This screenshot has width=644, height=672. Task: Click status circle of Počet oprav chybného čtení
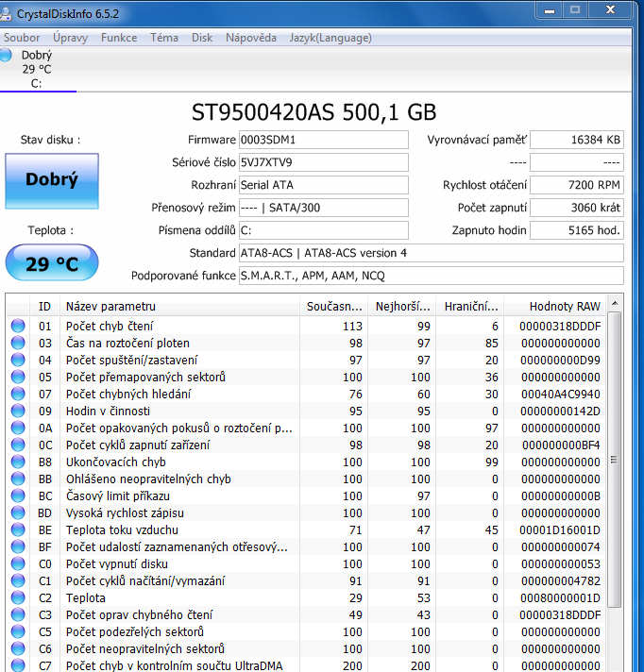coord(18,614)
